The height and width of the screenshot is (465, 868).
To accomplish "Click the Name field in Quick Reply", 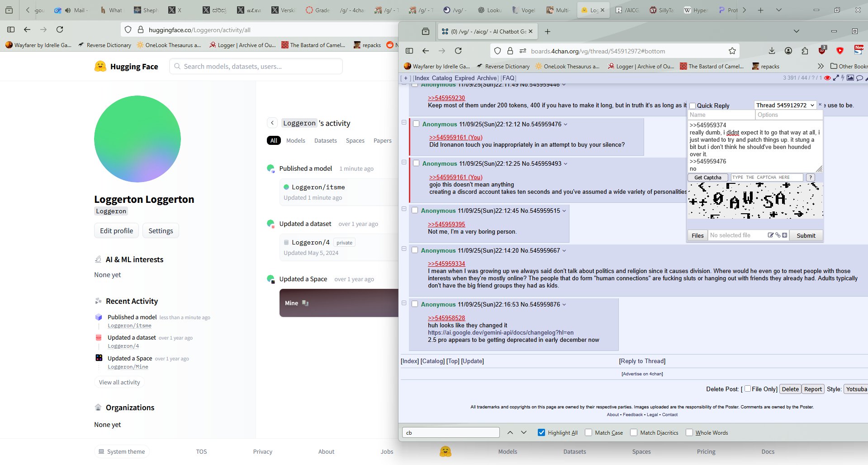I will [721, 115].
